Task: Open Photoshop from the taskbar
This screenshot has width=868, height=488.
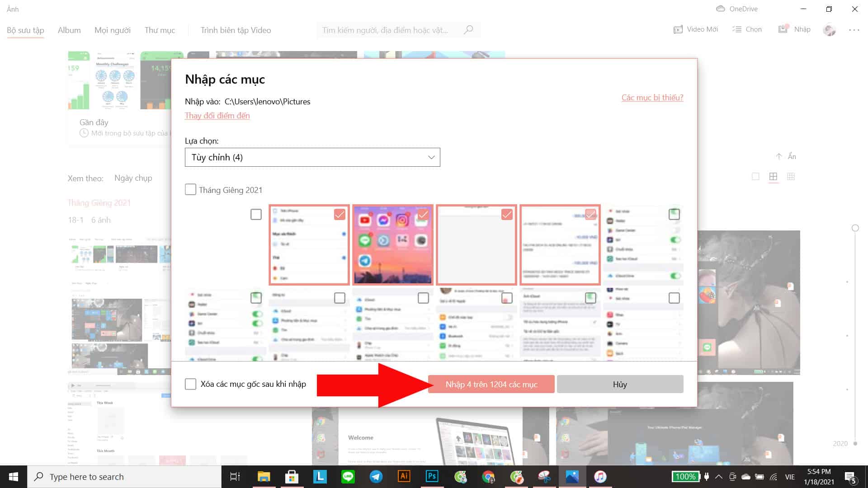Action: click(432, 476)
